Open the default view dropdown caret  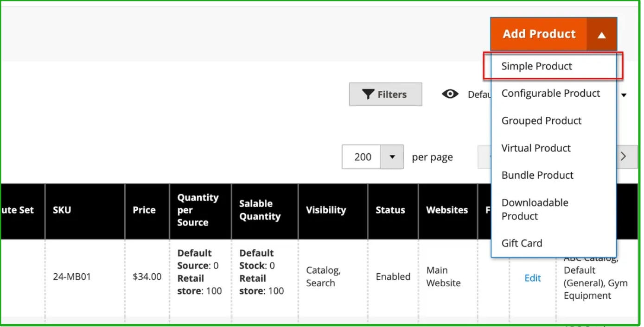point(624,95)
